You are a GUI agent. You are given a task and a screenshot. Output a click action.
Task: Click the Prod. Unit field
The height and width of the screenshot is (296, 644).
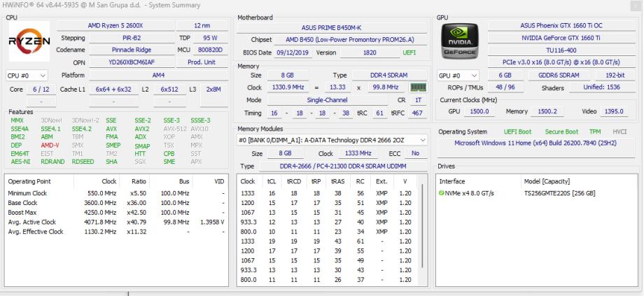(x=202, y=62)
